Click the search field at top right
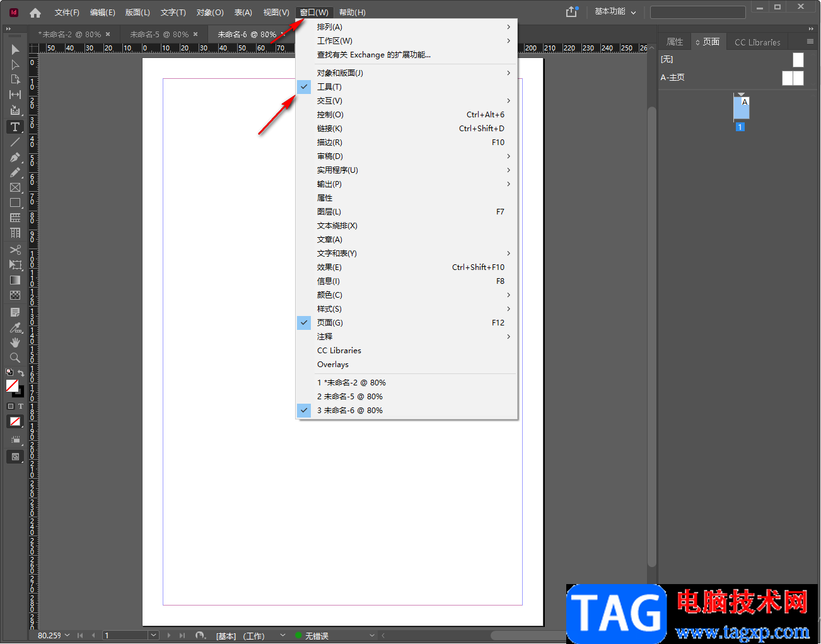Image resolution: width=821 pixels, height=644 pixels. pyautogui.click(x=697, y=12)
